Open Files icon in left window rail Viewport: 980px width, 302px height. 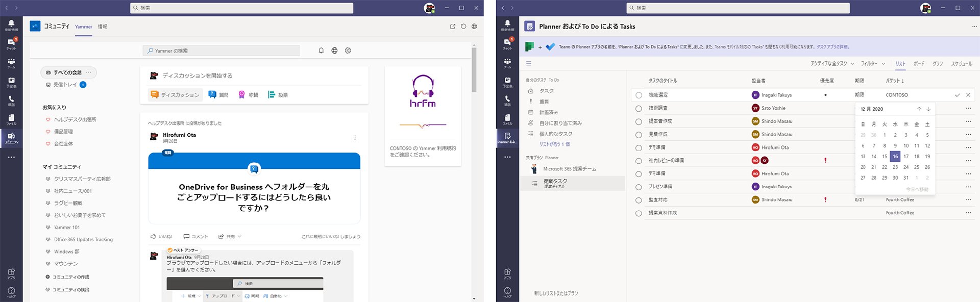click(x=11, y=119)
